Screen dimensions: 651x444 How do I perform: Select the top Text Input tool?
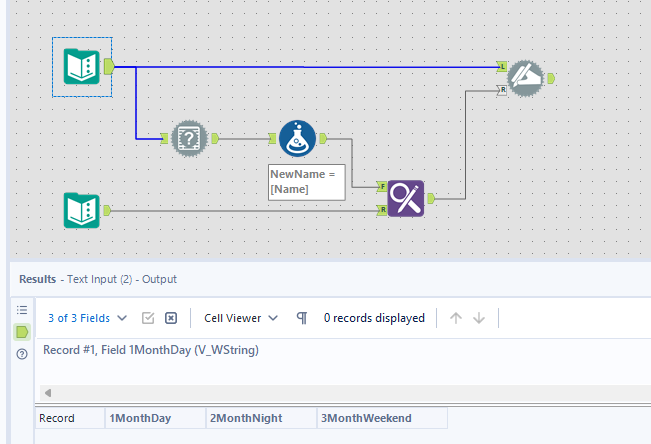81,66
